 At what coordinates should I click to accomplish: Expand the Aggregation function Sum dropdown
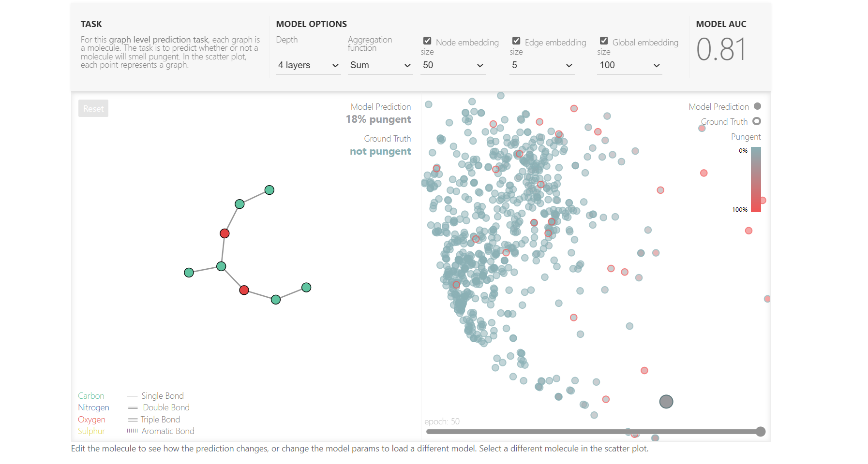(x=380, y=65)
